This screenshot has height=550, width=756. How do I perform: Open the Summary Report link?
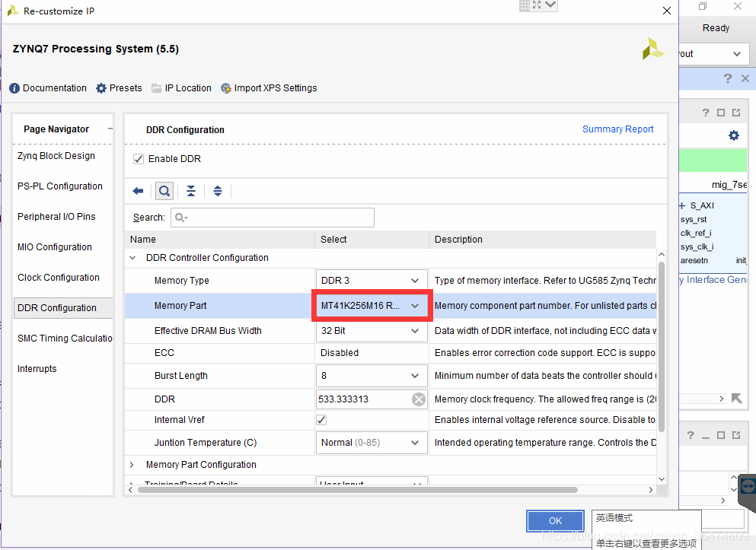(617, 129)
